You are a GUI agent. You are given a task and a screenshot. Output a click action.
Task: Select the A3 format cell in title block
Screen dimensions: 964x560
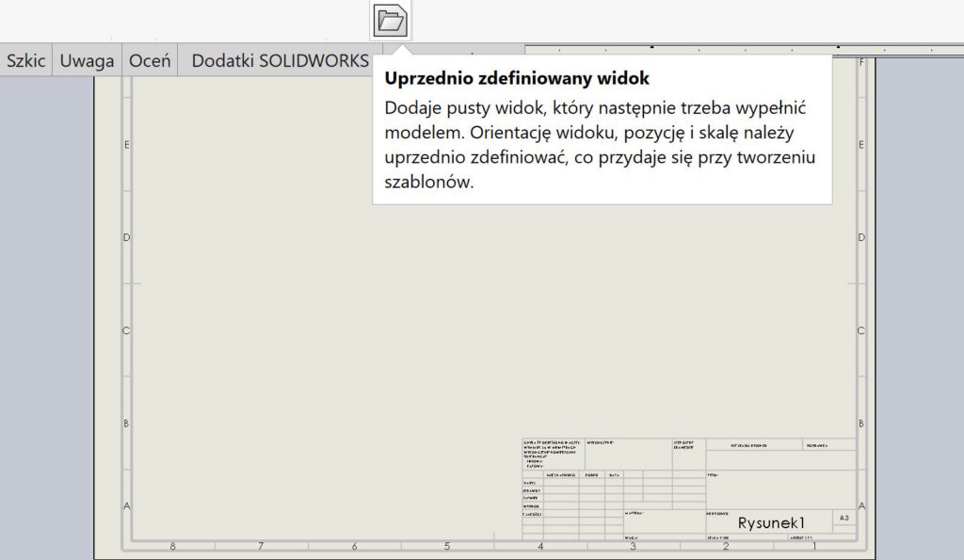click(x=844, y=518)
